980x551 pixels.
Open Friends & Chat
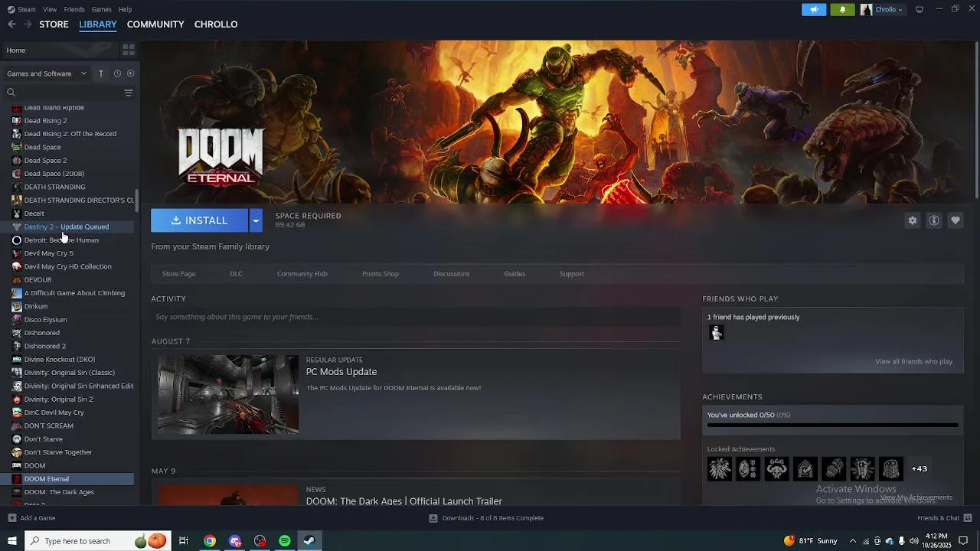pyautogui.click(x=944, y=518)
